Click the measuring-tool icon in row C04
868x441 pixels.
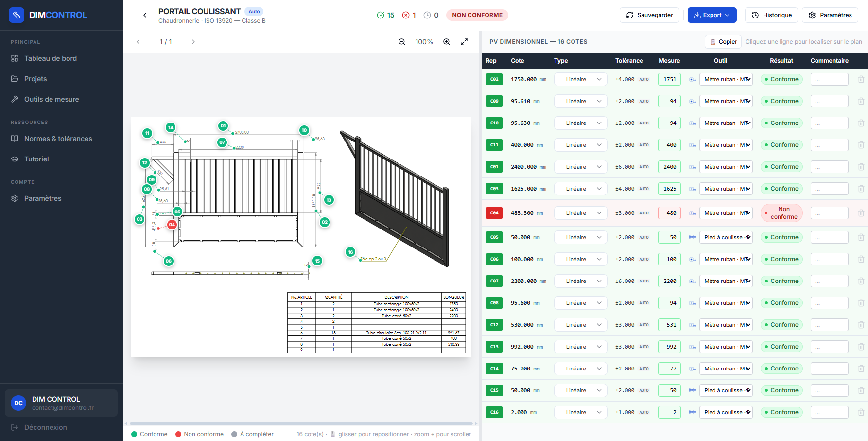point(693,213)
